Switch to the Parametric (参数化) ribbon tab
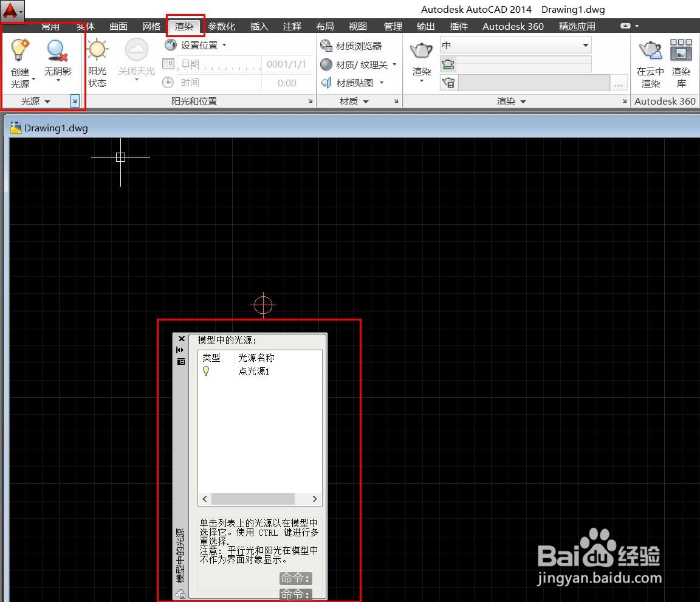 [x=221, y=26]
